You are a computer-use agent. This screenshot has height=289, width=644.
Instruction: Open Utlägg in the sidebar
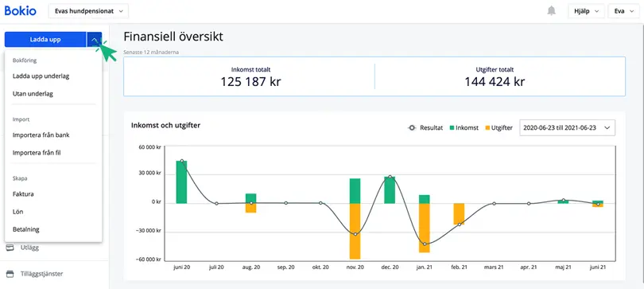coord(29,248)
